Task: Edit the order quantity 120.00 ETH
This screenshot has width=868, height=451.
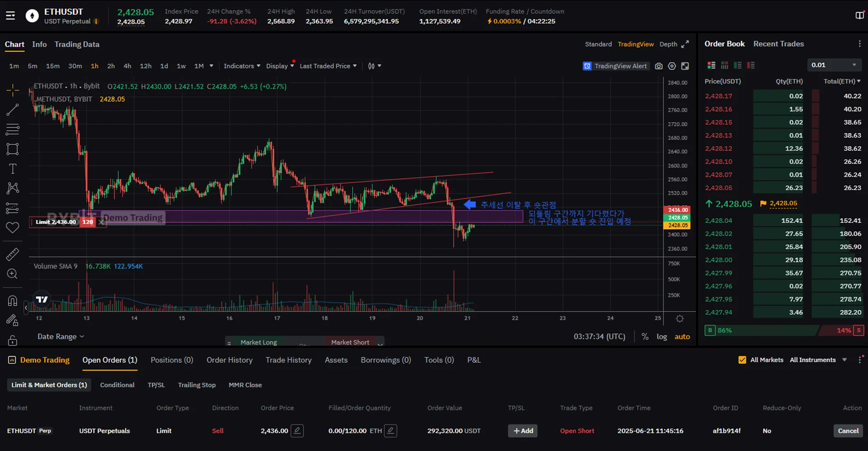Action: point(391,431)
